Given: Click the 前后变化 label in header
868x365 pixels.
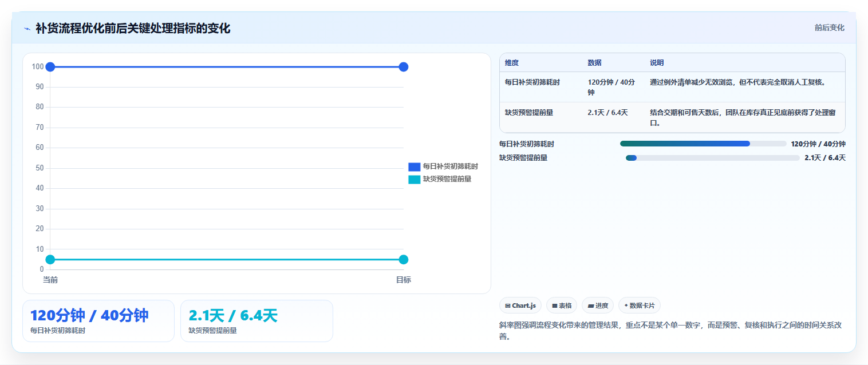Looking at the screenshot, I should pyautogui.click(x=829, y=27).
